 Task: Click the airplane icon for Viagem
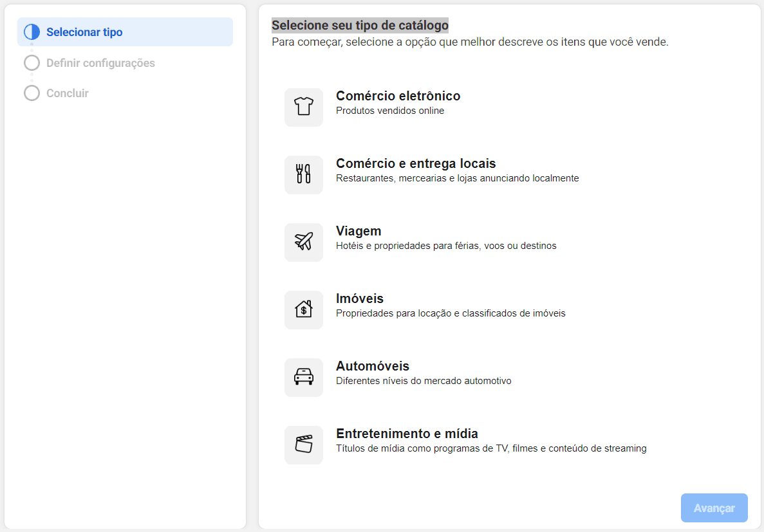[x=303, y=242]
